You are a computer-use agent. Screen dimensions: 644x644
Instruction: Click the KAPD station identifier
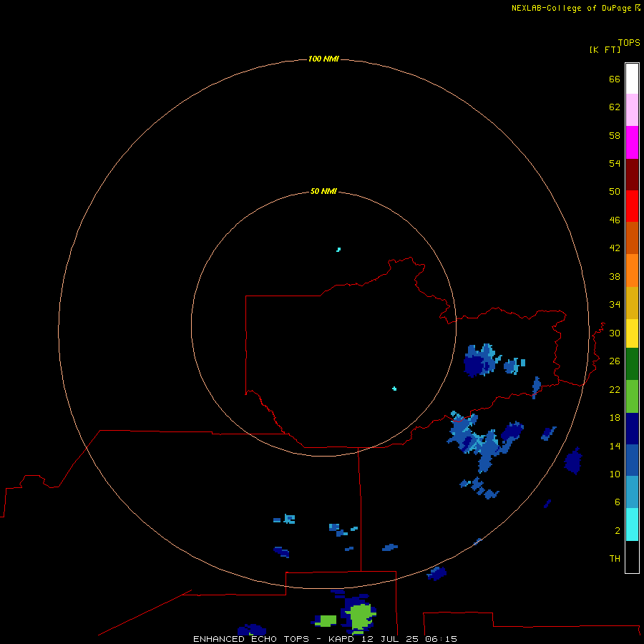click(x=341, y=639)
